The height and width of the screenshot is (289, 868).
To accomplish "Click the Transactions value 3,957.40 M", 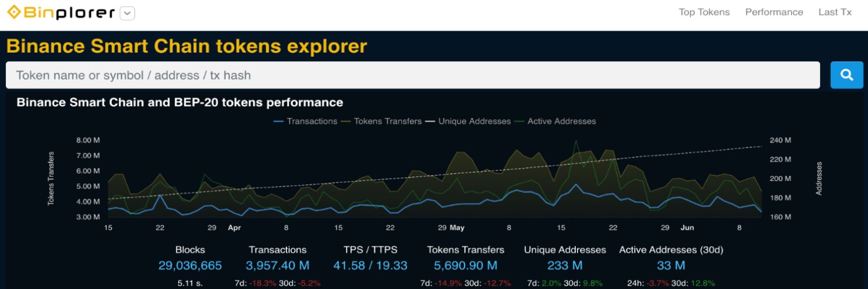I will pos(278,266).
